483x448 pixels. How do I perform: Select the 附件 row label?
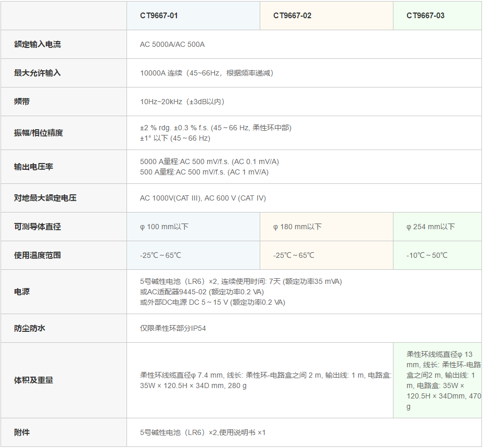(21, 432)
